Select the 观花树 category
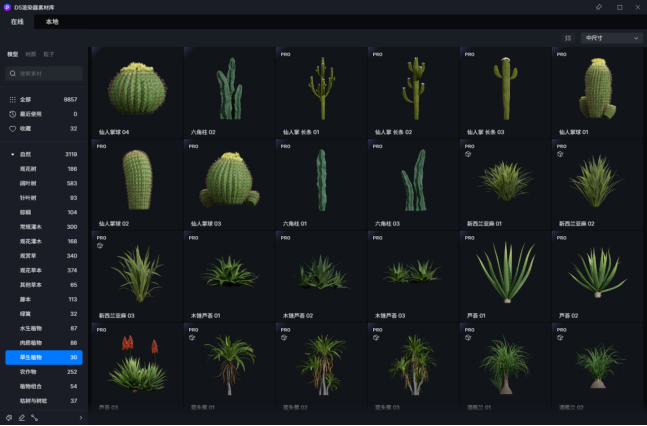Image resolution: width=647 pixels, height=426 pixels. [44, 169]
